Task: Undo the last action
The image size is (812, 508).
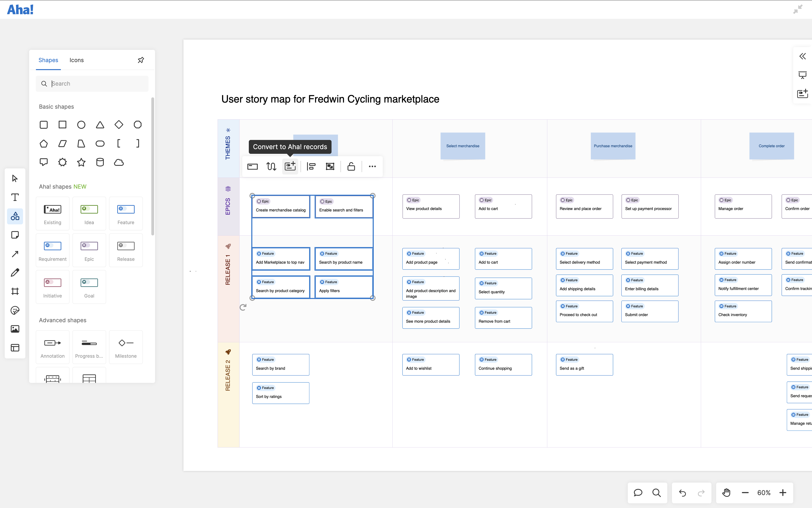Action: click(x=683, y=493)
